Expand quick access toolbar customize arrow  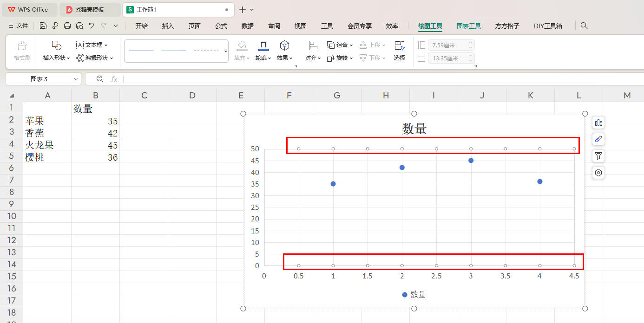116,26
